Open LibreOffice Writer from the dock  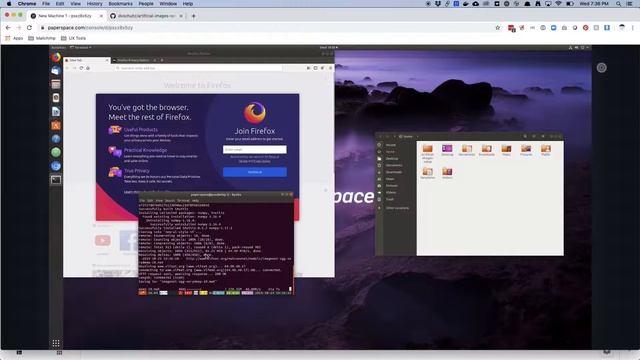56,111
